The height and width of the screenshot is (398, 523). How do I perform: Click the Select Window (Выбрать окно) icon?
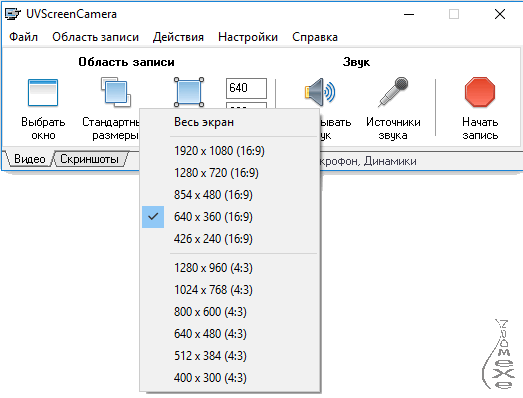43,92
